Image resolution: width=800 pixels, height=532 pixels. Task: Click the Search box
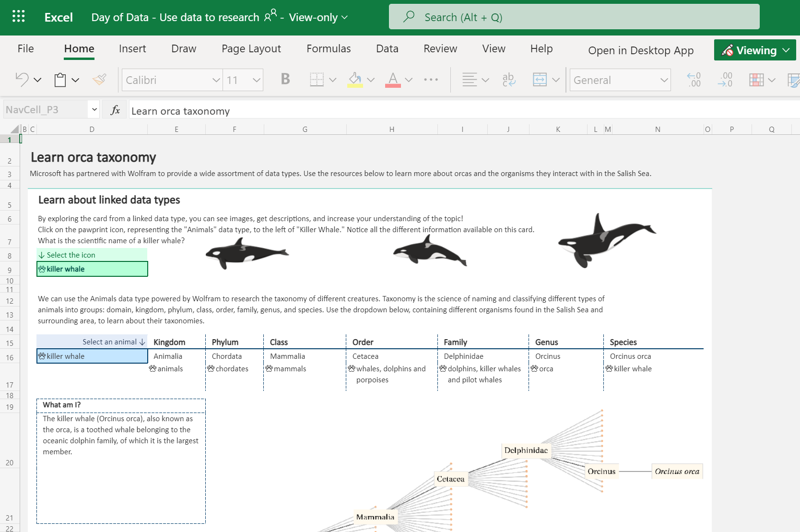574,17
